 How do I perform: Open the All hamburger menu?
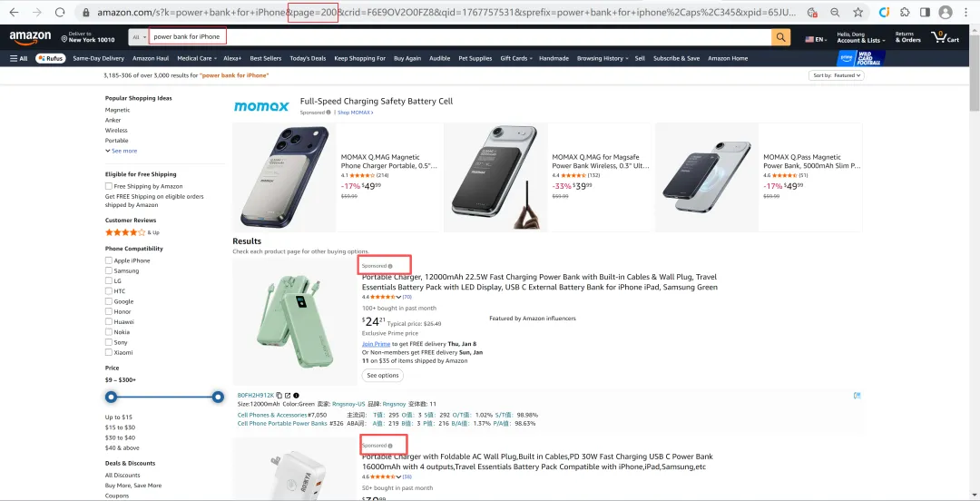18,58
